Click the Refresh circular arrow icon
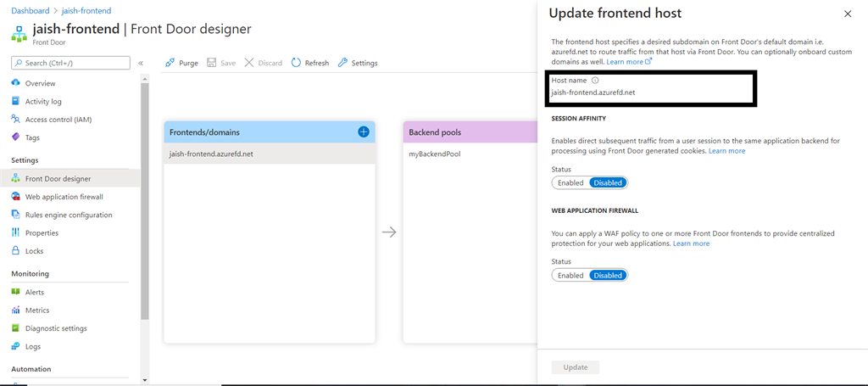 click(296, 63)
